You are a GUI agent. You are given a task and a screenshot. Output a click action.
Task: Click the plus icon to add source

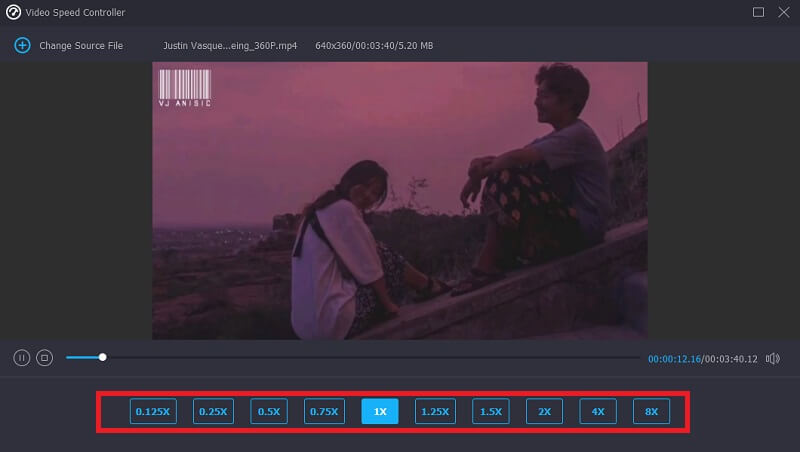22,46
